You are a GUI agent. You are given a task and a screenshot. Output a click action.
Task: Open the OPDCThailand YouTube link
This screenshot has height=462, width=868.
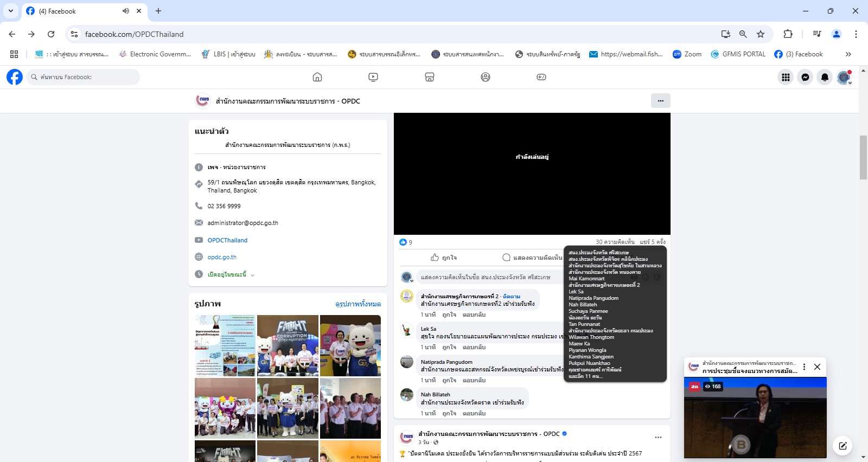[227, 240]
